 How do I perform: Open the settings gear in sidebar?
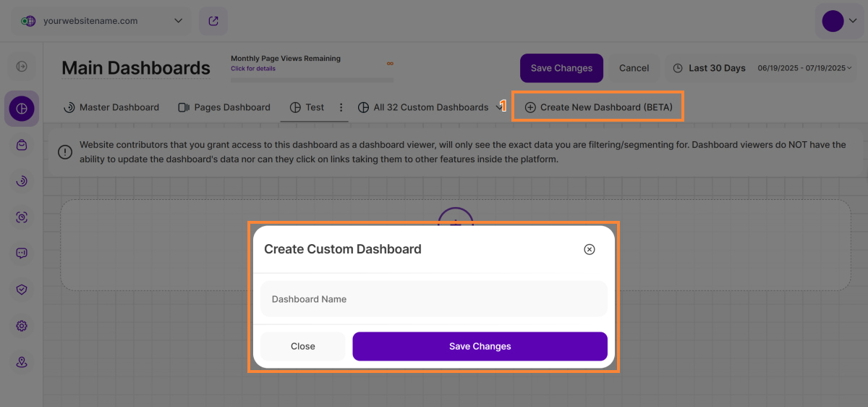point(22,326)
